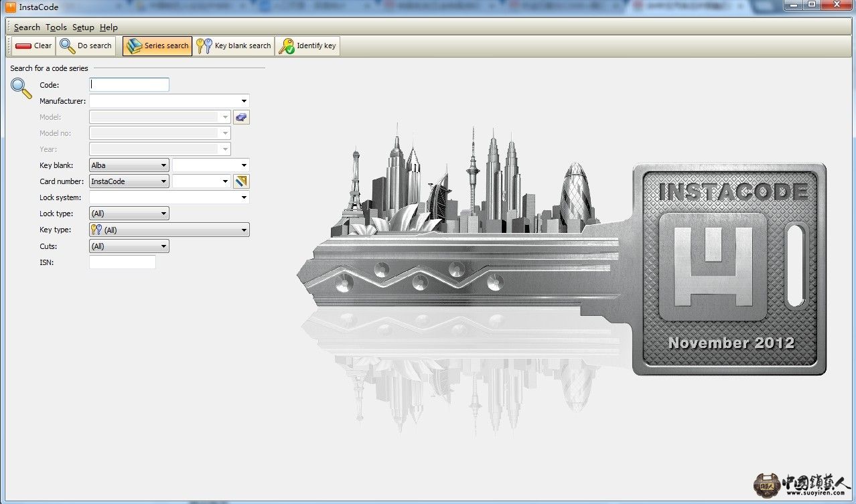
Task: Open the Key blank dropdown showing Alba
Action: (x=129, y=165)
